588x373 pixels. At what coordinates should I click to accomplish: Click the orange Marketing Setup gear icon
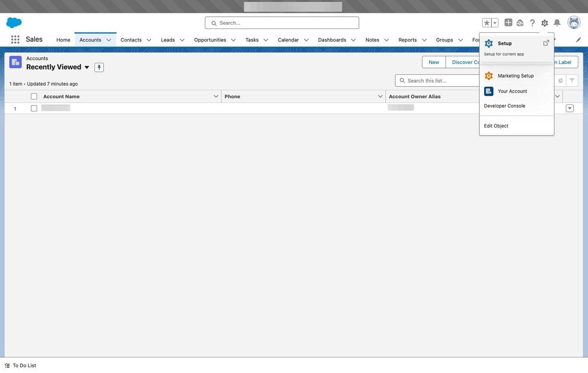[488, 76]
